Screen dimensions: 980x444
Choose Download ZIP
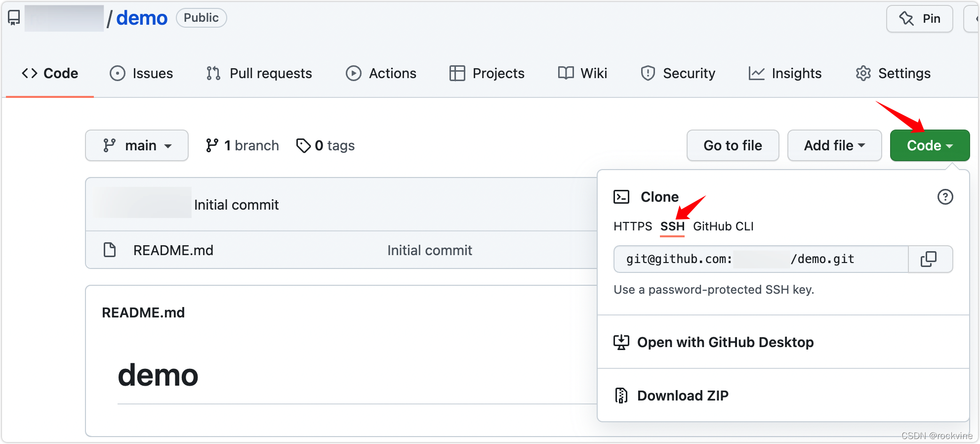[683, 396]
